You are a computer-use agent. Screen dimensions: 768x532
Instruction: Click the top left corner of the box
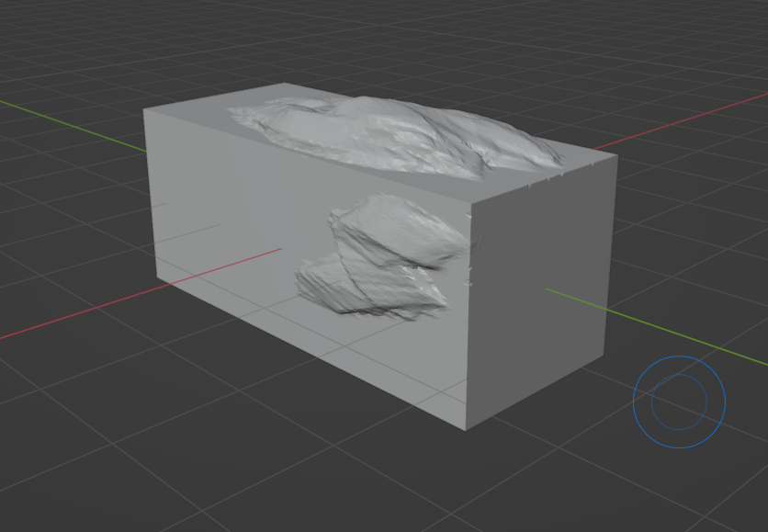pos(144,109)
